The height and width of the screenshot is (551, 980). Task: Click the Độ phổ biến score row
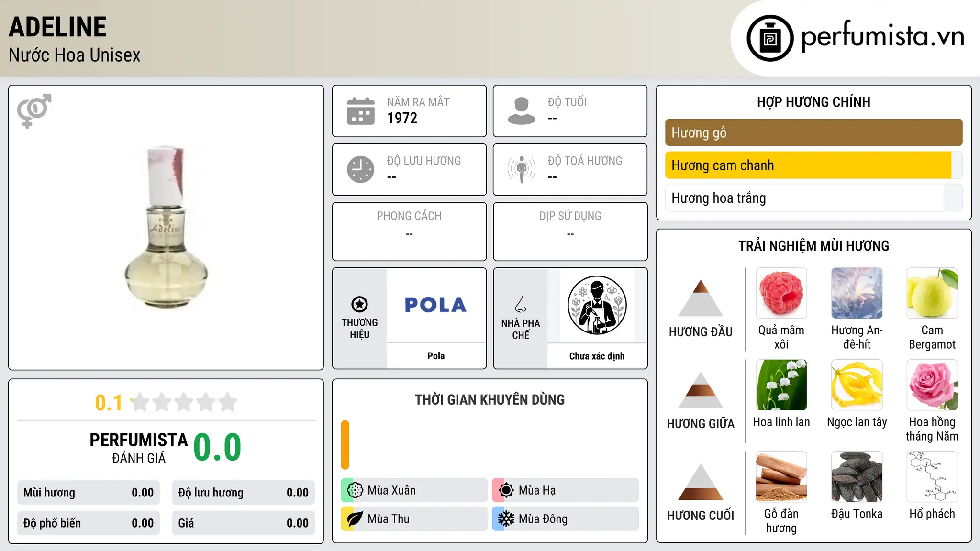pos(89,523)
